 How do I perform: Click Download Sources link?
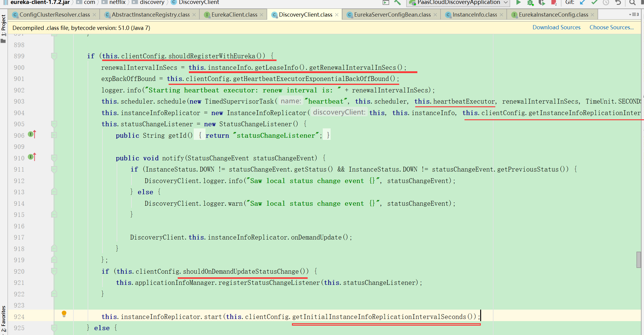coord(556,27)
